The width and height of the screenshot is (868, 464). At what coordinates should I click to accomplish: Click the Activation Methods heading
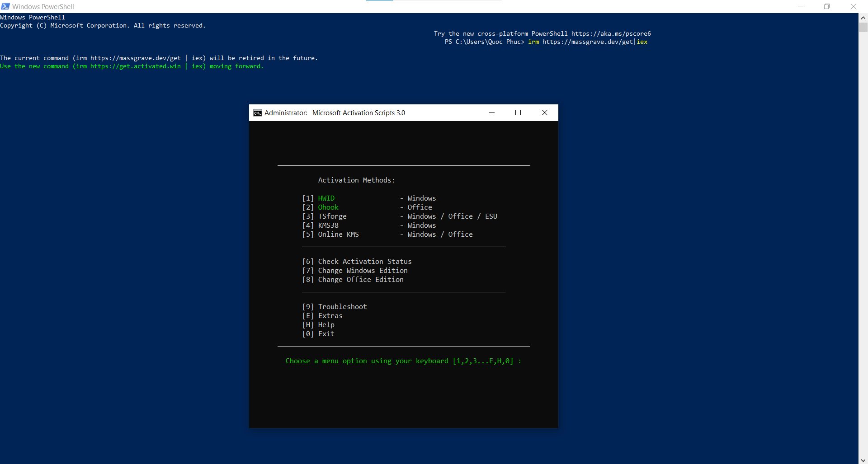pos(356,180)
